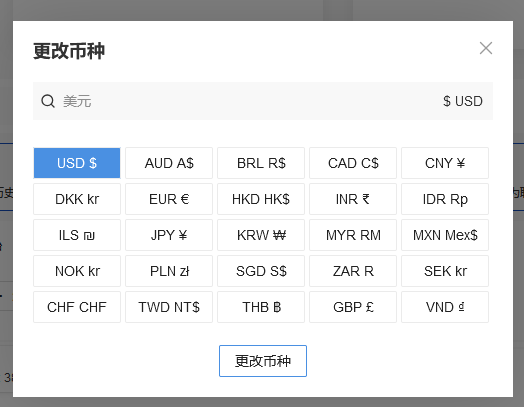Select JPY ¥ currency
The height and width of the screenshot is (407, 524).
coord(169,235)
